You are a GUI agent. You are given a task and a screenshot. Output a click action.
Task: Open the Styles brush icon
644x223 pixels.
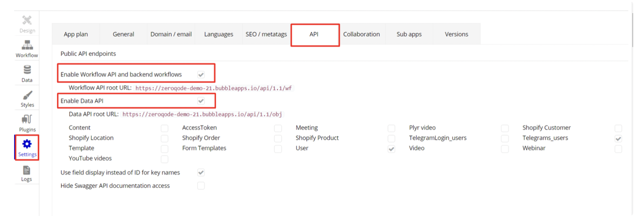coord(27,95)
